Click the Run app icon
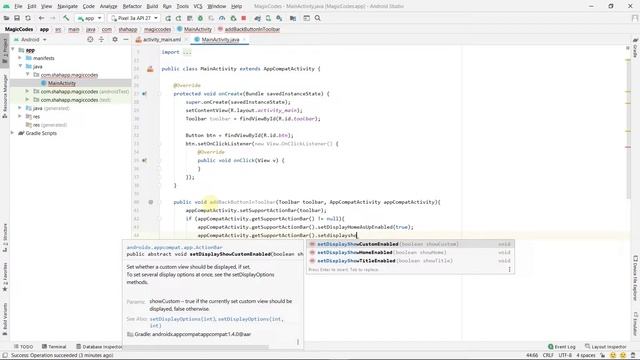The height and width of the screenshot is (360, 640). click(x=168, y=18)
